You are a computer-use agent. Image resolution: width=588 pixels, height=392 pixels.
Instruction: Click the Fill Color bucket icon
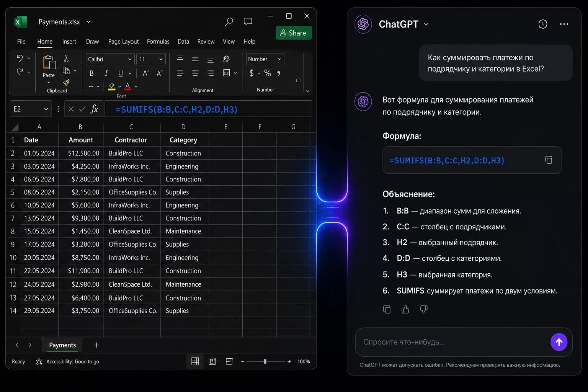111,87
